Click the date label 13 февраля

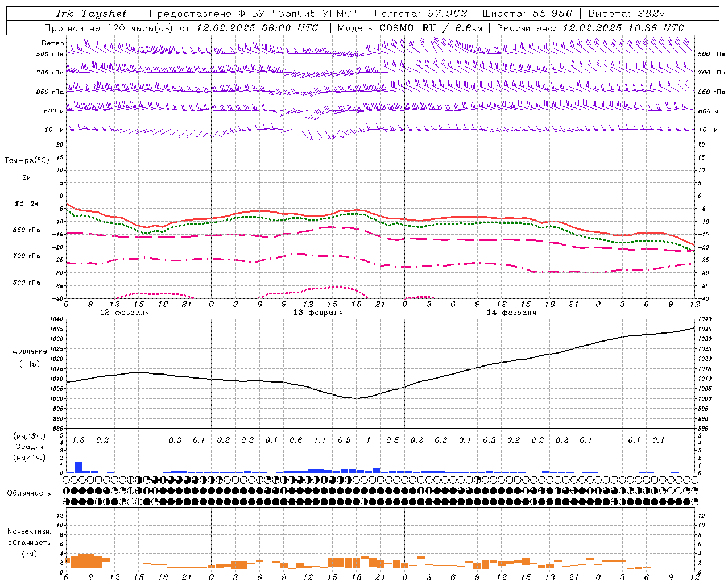(318, 313)
